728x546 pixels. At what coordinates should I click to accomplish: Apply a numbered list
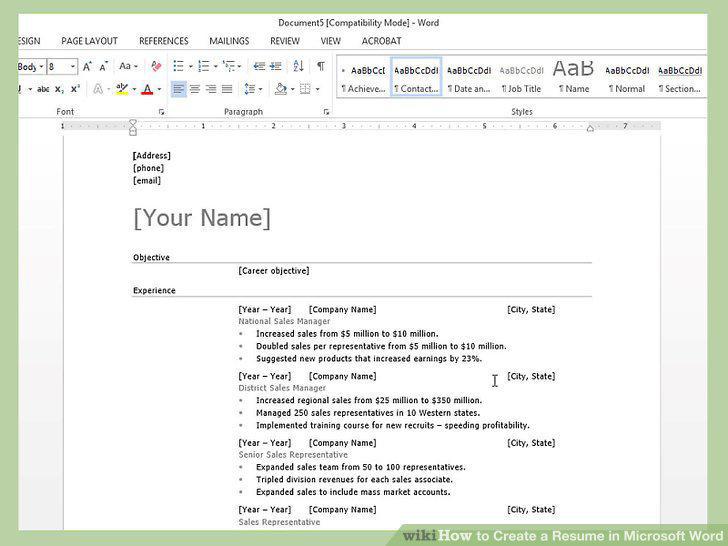[x=203, y=66]
